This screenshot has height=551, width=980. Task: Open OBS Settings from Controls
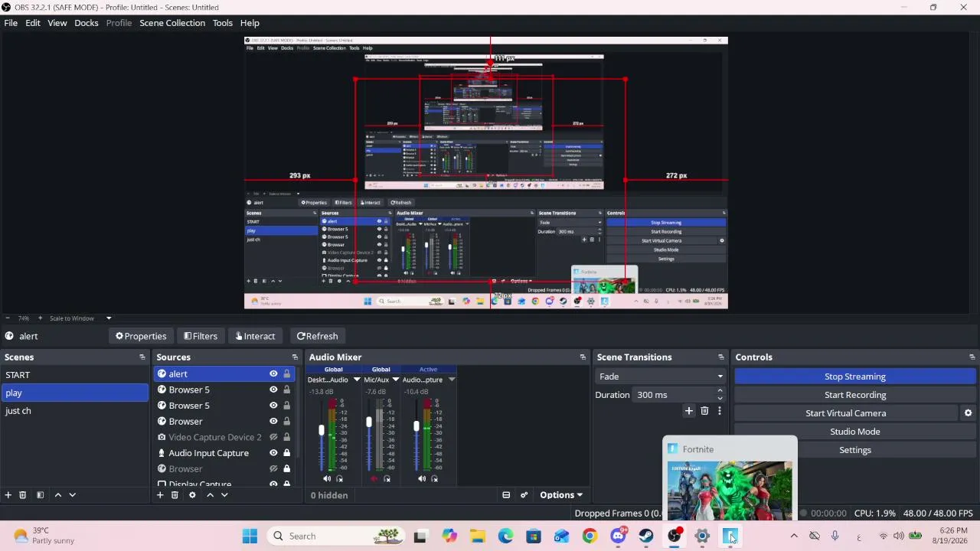click(x=855, y=450)
